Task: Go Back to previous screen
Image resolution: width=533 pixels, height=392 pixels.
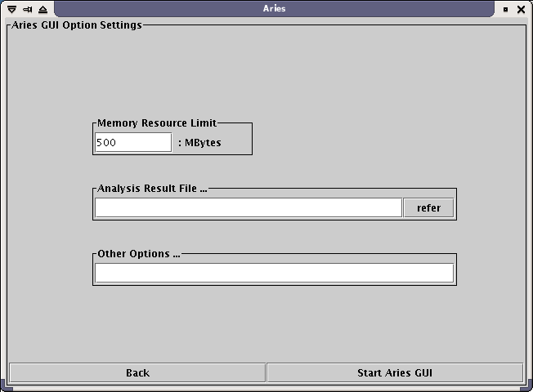Action: [137, 372]
